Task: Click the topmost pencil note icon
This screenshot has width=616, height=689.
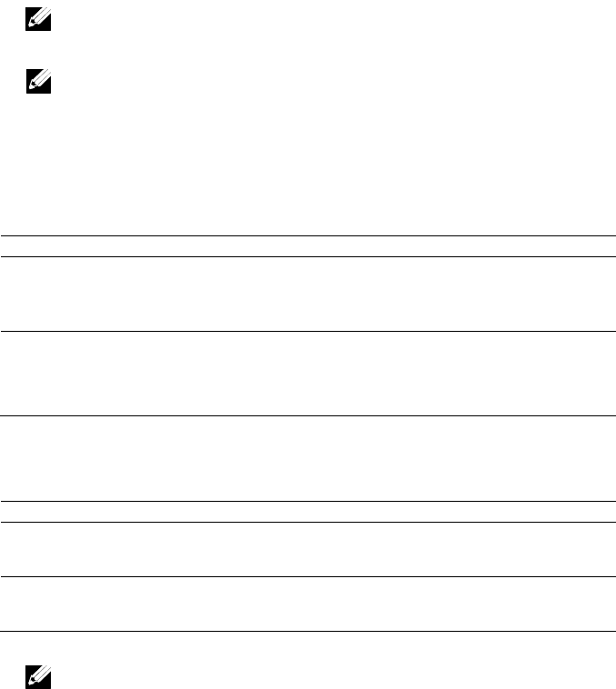Action: tap(38, 19)
